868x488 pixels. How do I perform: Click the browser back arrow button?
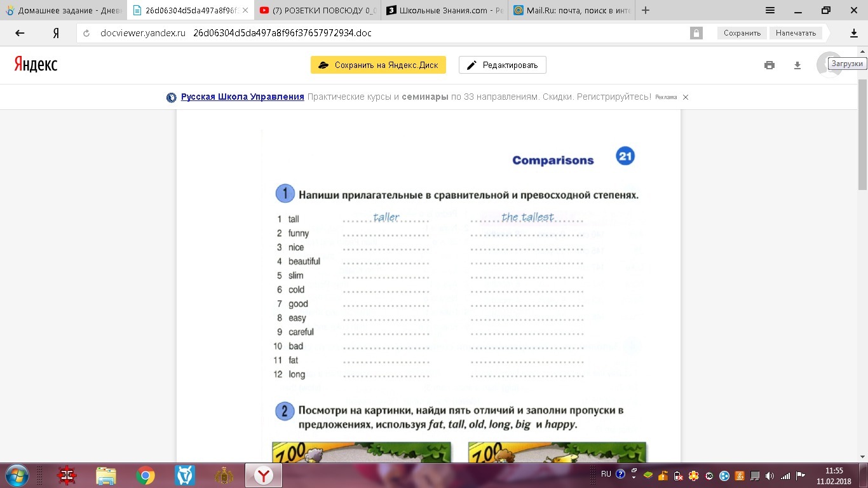[x=20, y=33]
